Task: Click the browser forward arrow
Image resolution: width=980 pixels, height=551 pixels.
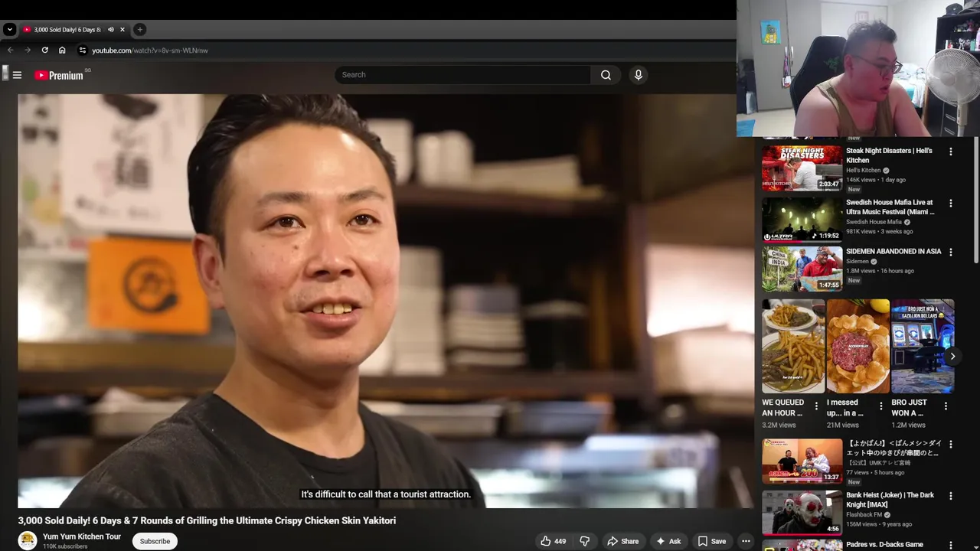Action: (28, 51)
